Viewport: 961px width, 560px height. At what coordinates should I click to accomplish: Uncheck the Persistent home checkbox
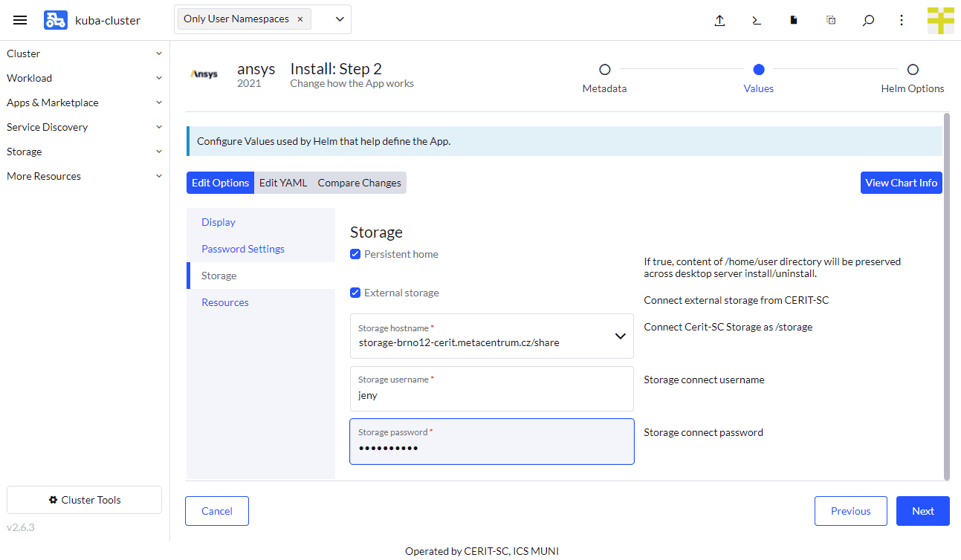point(355,254)
